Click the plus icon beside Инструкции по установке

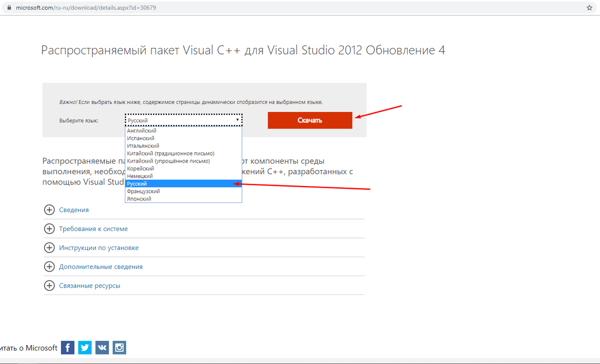point(49,247)
